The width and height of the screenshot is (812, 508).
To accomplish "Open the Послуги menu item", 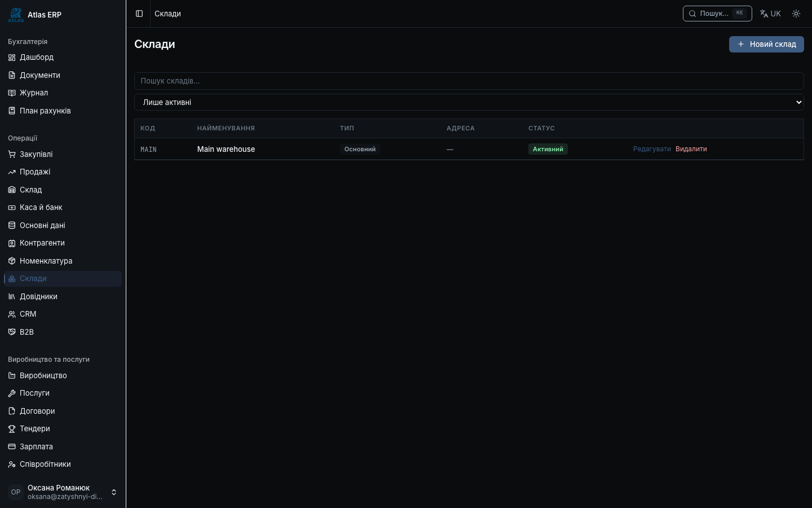I will (x=63, y=393).
